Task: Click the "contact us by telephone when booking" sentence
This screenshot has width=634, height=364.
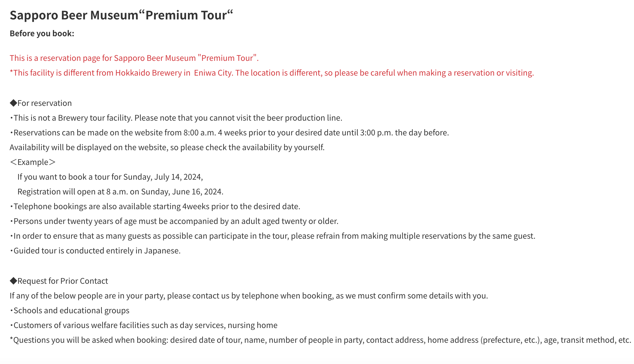Action: coord(249,296)
